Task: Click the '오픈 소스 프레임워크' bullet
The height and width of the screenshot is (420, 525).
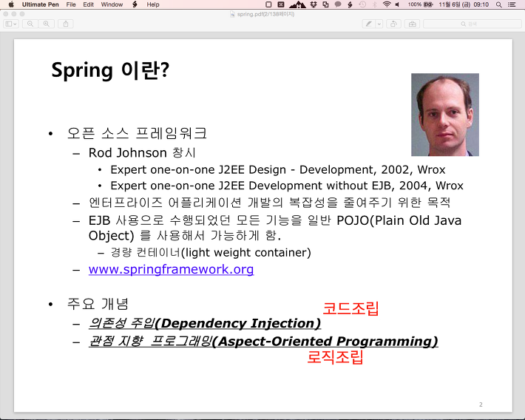Action: coord(137,133)
